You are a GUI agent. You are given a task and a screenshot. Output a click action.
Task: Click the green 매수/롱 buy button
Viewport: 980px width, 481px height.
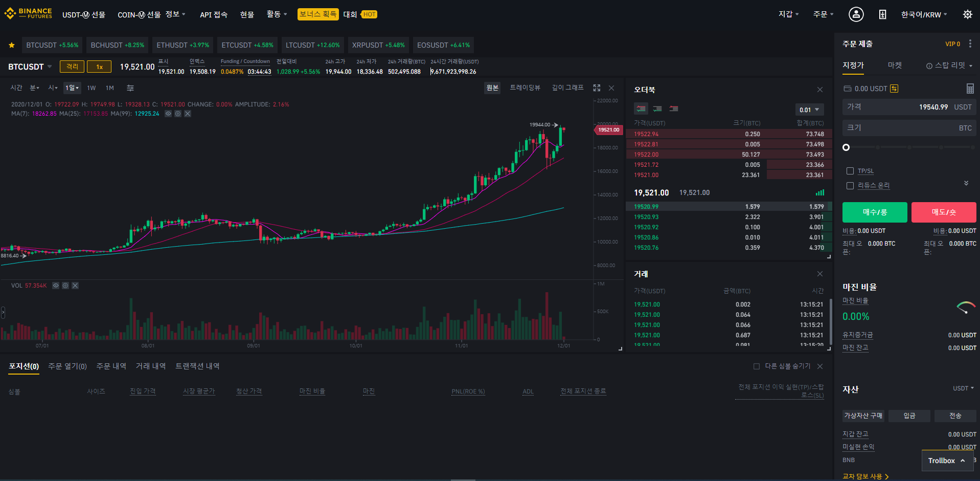coord(874,212)
